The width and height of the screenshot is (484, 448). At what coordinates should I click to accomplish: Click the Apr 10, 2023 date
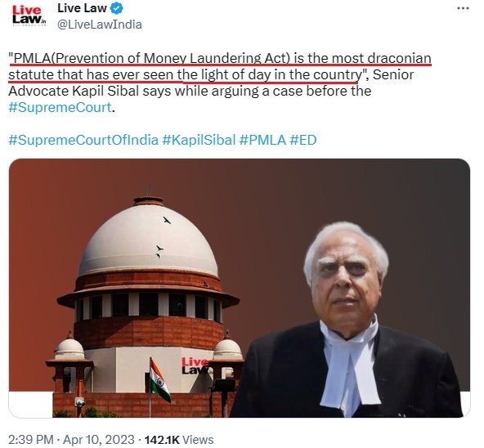coord(99,440)
